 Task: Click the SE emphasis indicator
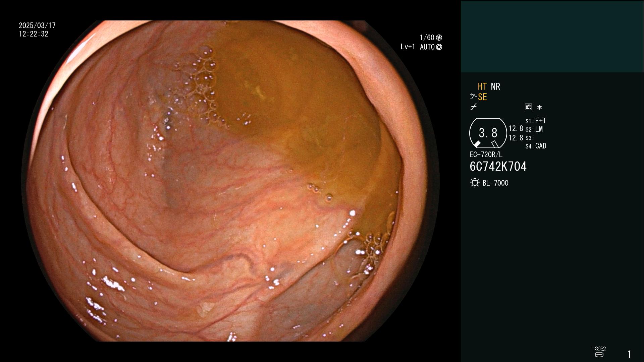(482, 97)
